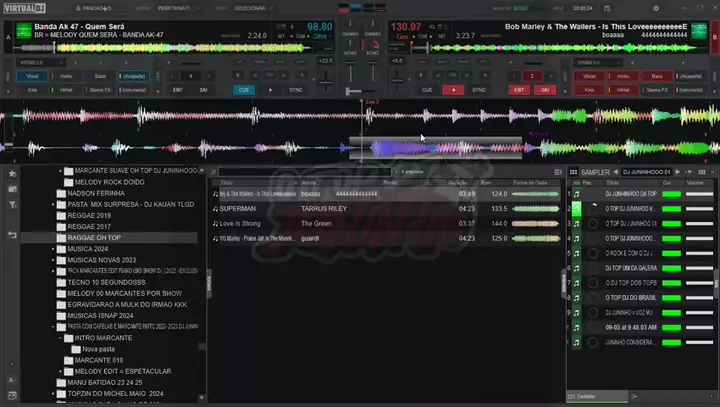
Task: Open STEMS 2.0 dropdown on deck A
Action: 40,62
